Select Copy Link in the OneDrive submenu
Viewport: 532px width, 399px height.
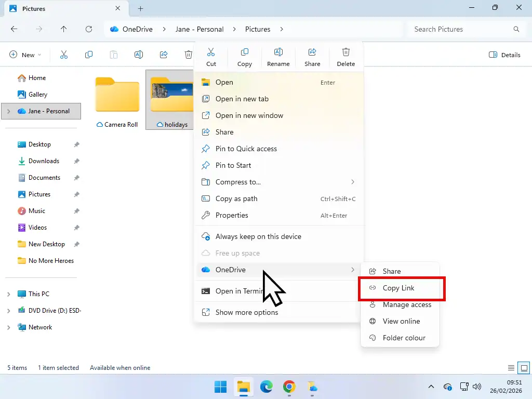click(398, 288)
